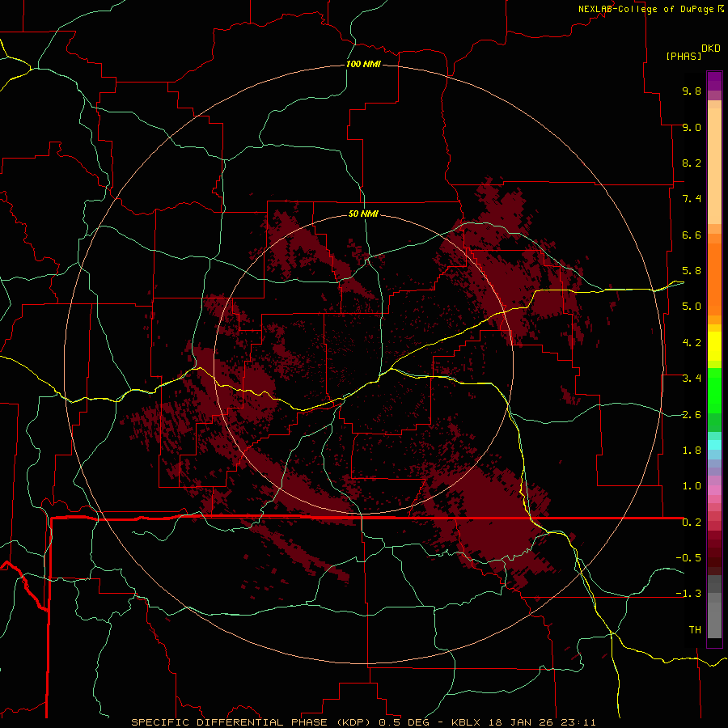Click the 3.4 legend value
This screenshot has height=728, width=728.
692,379
